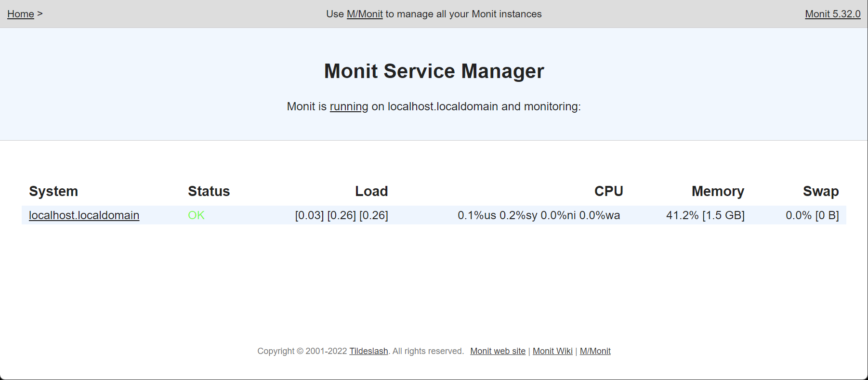The width and height of the screenshot is (868, 380).
Task: Open the M/Monit footer link
Action: pyautogui.click(x=595, y=351)
